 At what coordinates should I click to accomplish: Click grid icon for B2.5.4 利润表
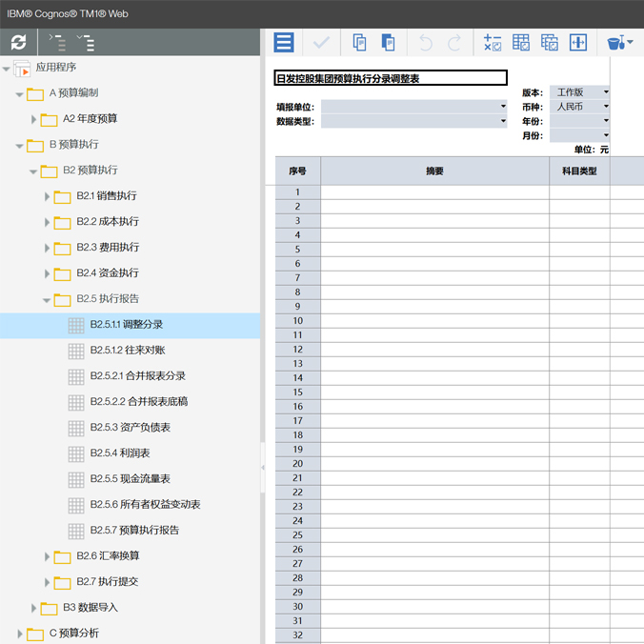(x=76, y=454)
